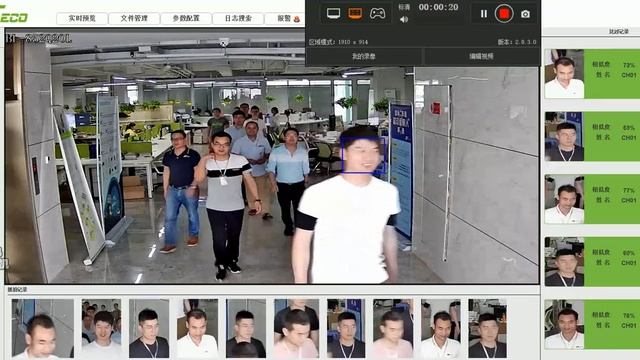Select the fifth snapshot thumbnail in bottom strip

(x=246, y=329)
